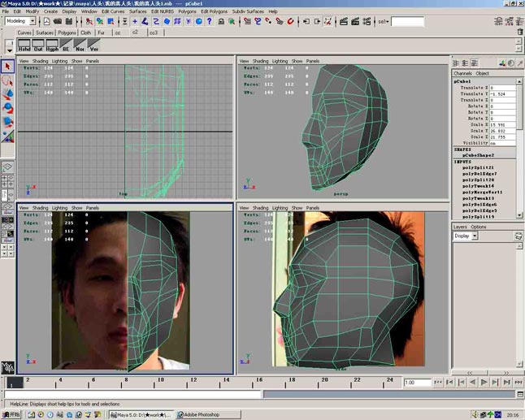The image size is (525, 420).
Task: Click the lock selection icon
Action: (221, 21)
